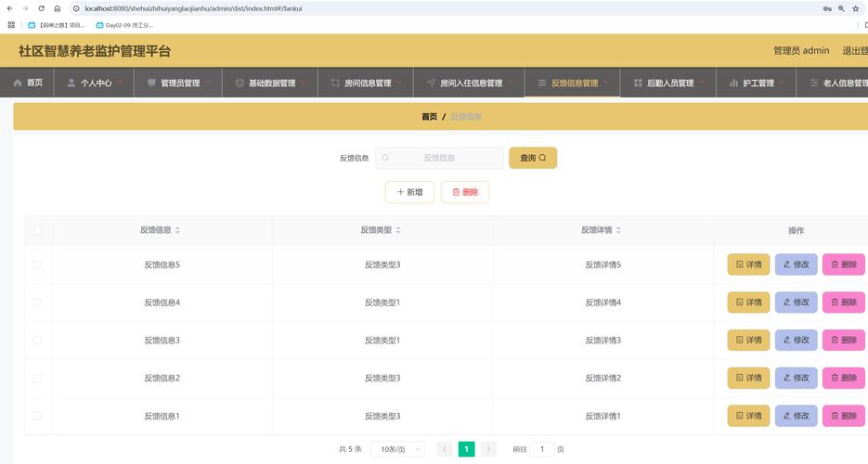View 详情 for 反馈信息4 row

tap(748, 303)
